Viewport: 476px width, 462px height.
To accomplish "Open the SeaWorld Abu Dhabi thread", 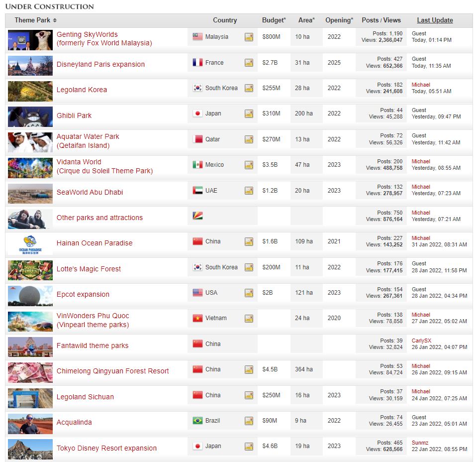I will coord(90,192).
